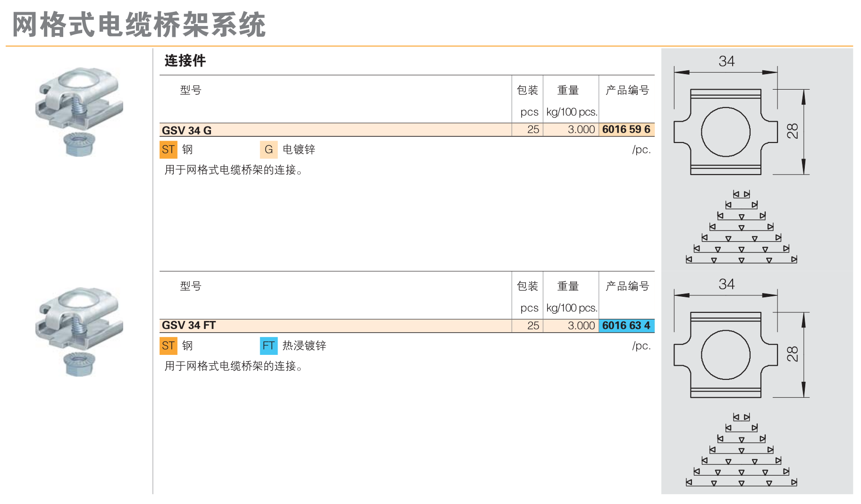The image size is (861, 504).
Task: Click product number 6016 59 6
Action: (626, 130)
